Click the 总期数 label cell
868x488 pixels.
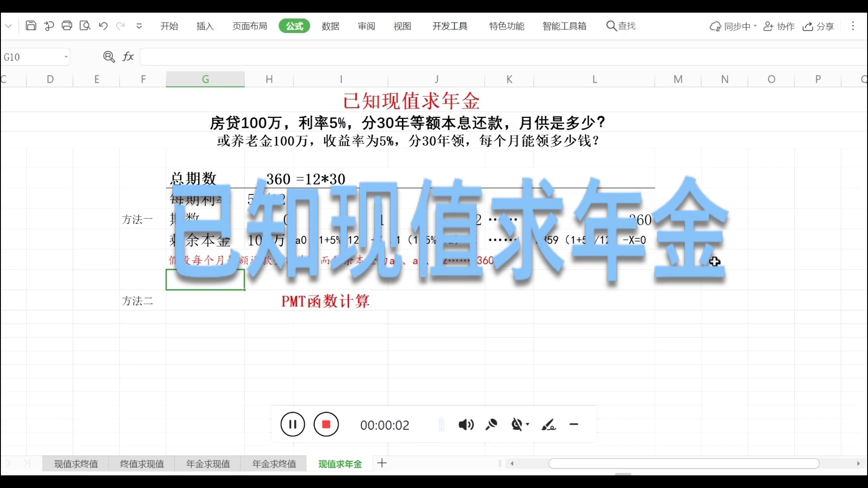193,178
